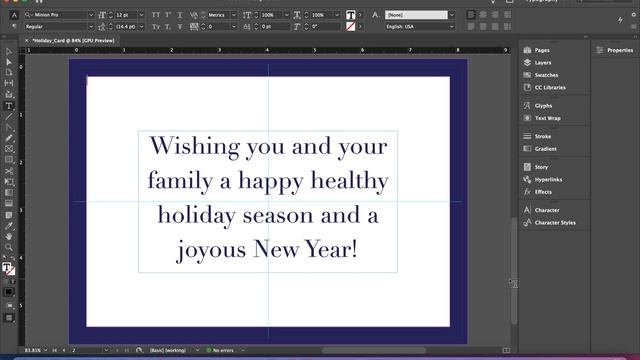Select the Line tool

tap(9, 117)
